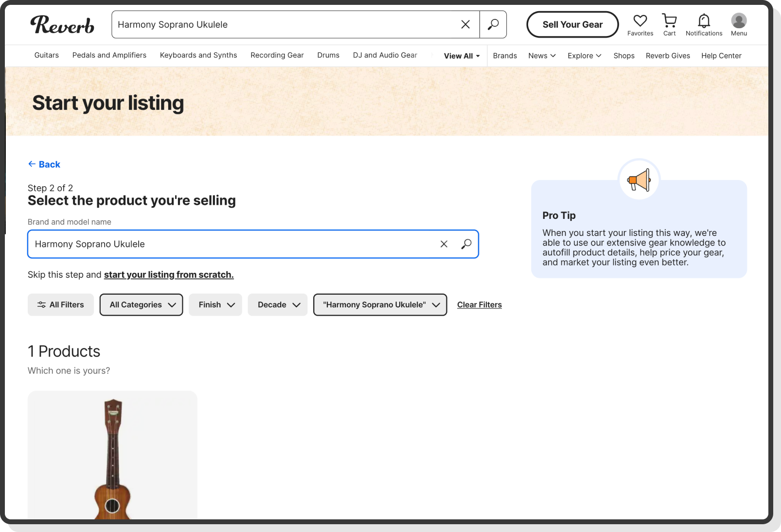This screenshot has width=781, height=532.
Task: Clear the brand and model name field
Action: point(444,244)
